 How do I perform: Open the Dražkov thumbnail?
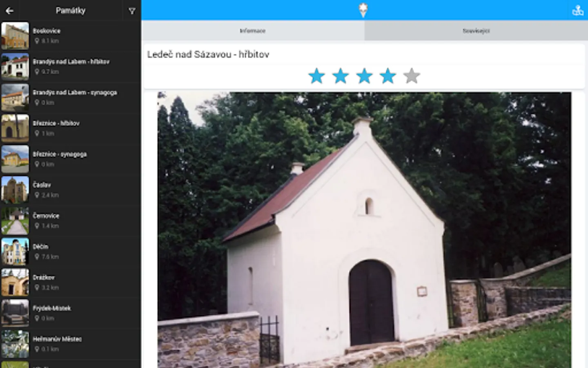[x=15, y=283]
